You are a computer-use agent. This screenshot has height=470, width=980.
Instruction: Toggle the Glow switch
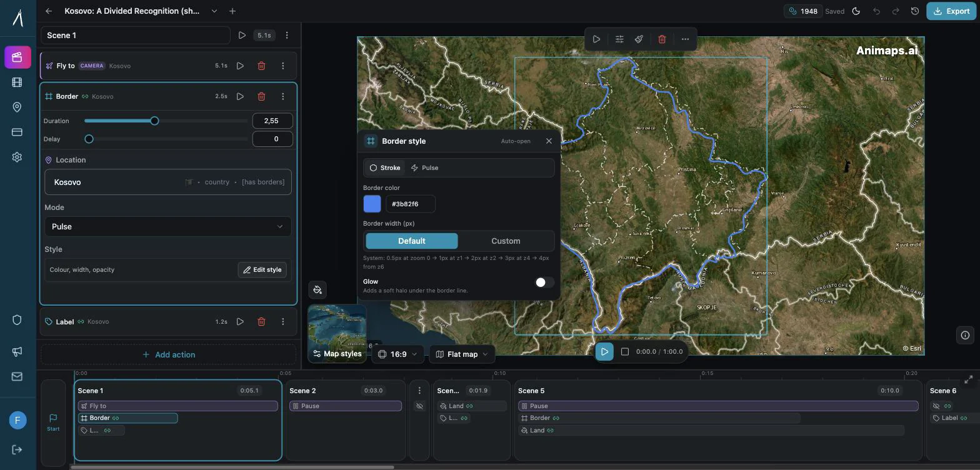point(544,282)
